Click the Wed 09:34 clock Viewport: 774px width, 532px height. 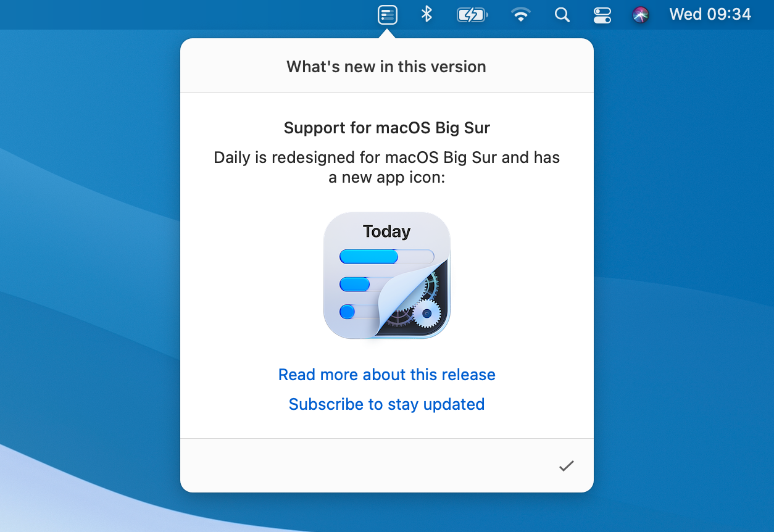(710, 14)
